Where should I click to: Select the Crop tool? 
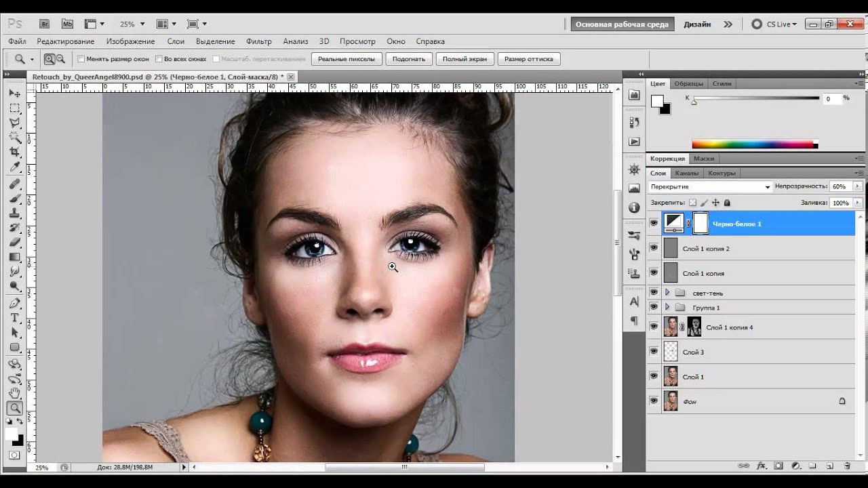(x=14, y=152)
